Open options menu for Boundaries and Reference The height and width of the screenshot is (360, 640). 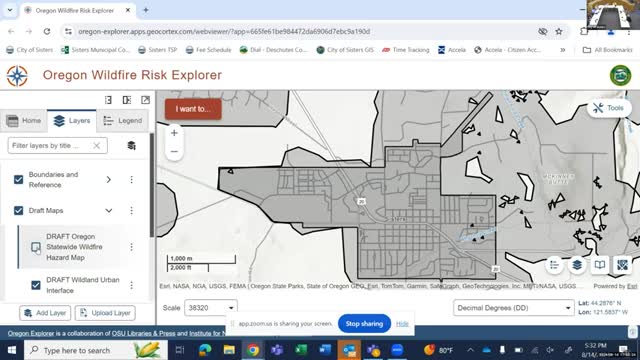point(131,180)
